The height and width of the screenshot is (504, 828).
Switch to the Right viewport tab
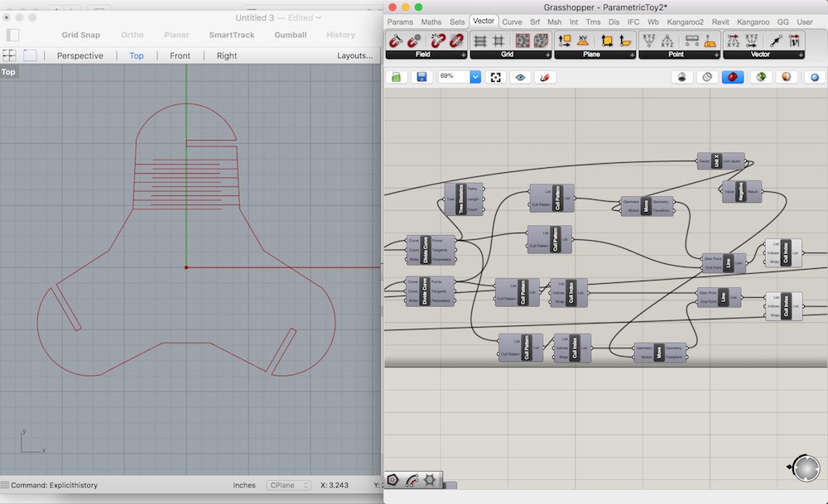click(x=227, y=55)
